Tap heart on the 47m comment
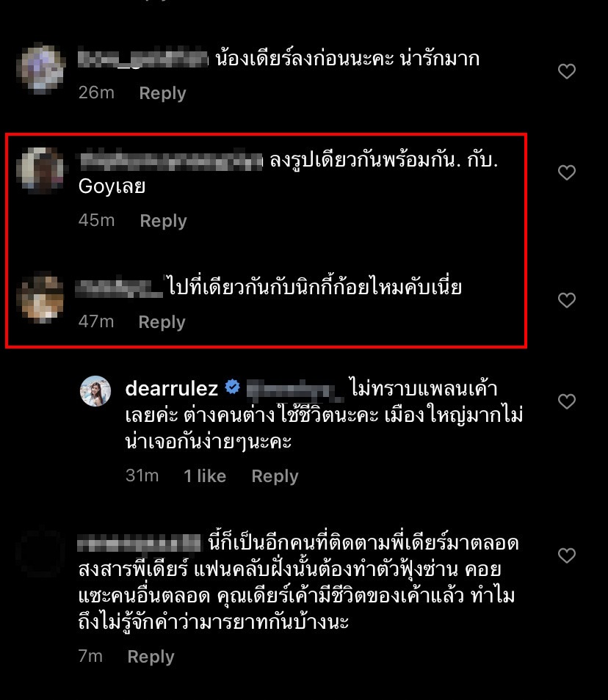Image resolution: width=608 pixels, height=700 pixels. click(566, 300)
